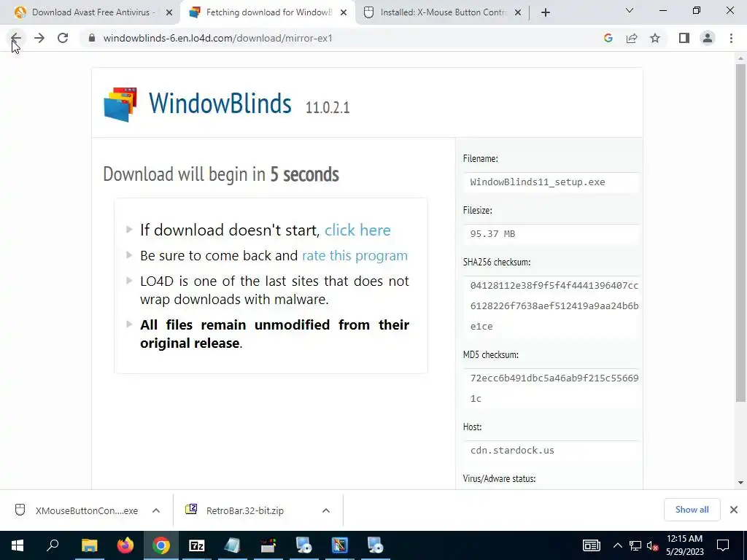The height and width of the screenshot is (560, 747).
Task: Open network status tray icon
Action: point(635,545)
